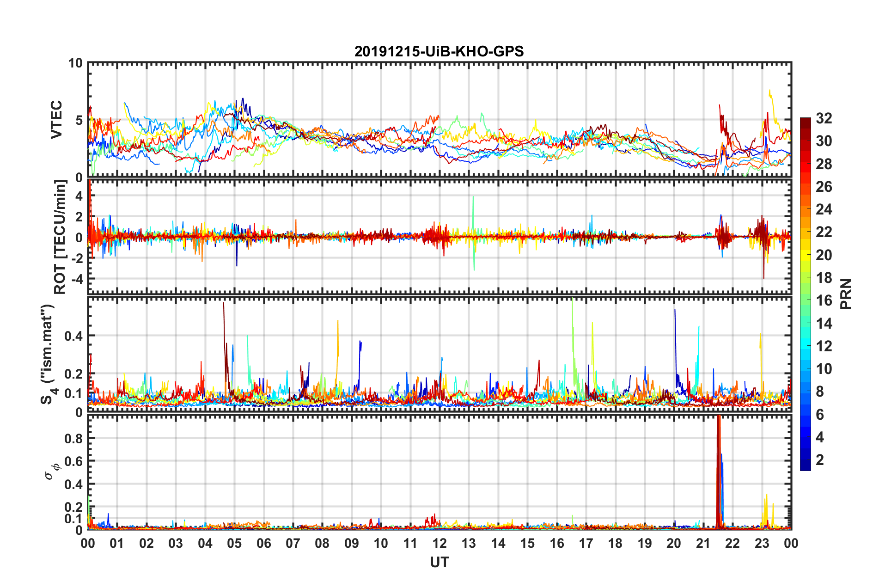Viewport: 879px width, 588px height.
Task: Click ROT panel tick label -2
Action: tap(77, 258)
